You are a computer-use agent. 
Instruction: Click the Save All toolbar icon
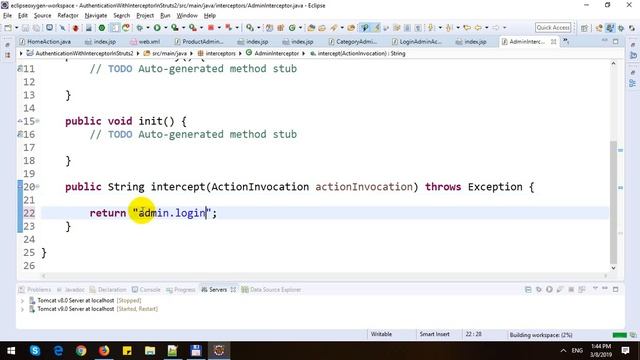pos(36,28)
